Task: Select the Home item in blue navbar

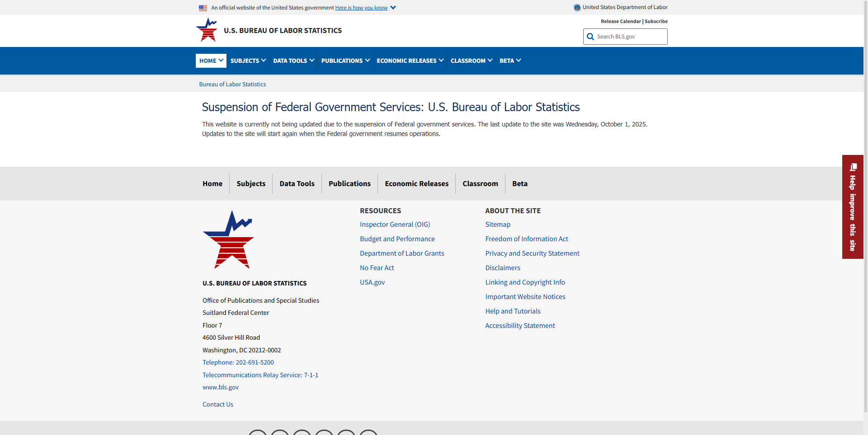Action: pyautogui.click(x=211, y=61)
